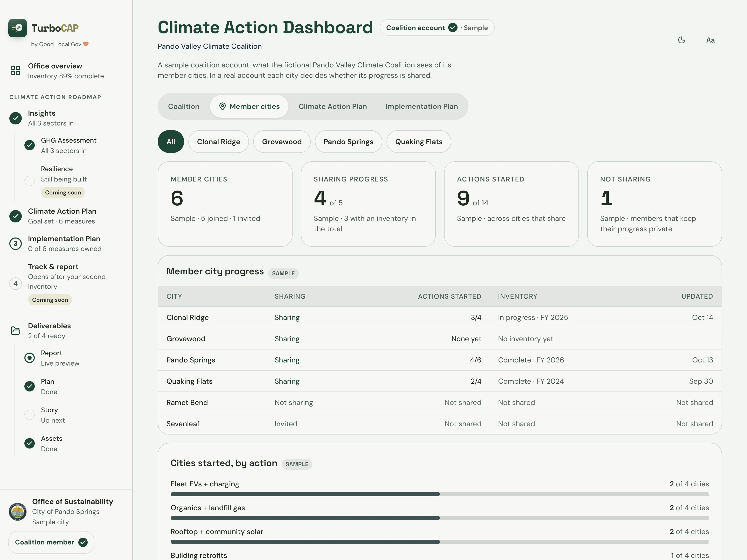747x560 pixels.
Task: Switch to the Coalition tab
Action: point(184,106)
